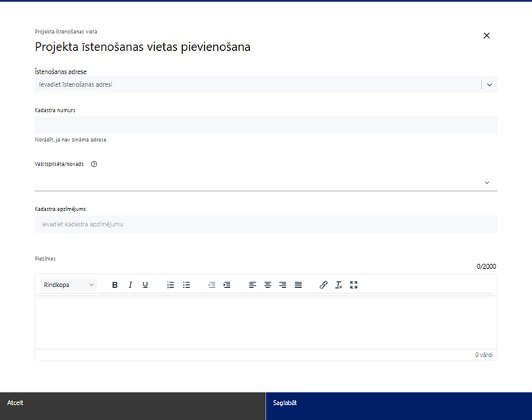
Task: Center-align the text
Action: click(268, 285)
